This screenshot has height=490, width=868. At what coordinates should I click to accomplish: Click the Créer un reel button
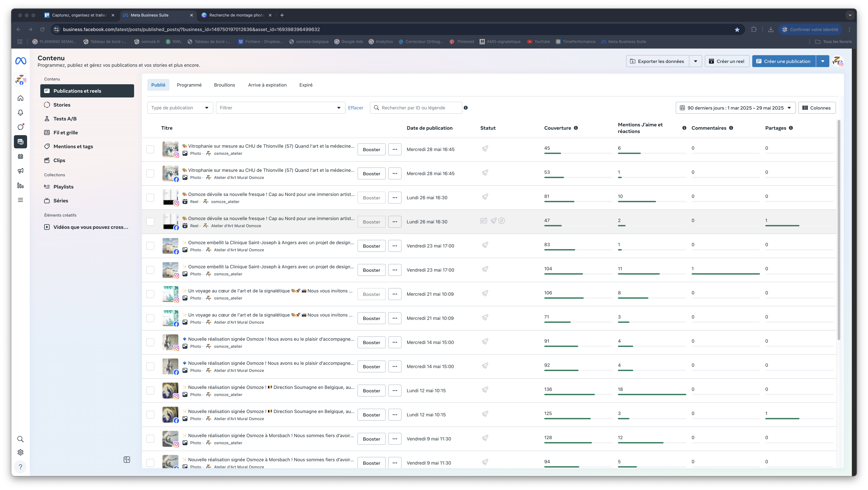(727, 61)
